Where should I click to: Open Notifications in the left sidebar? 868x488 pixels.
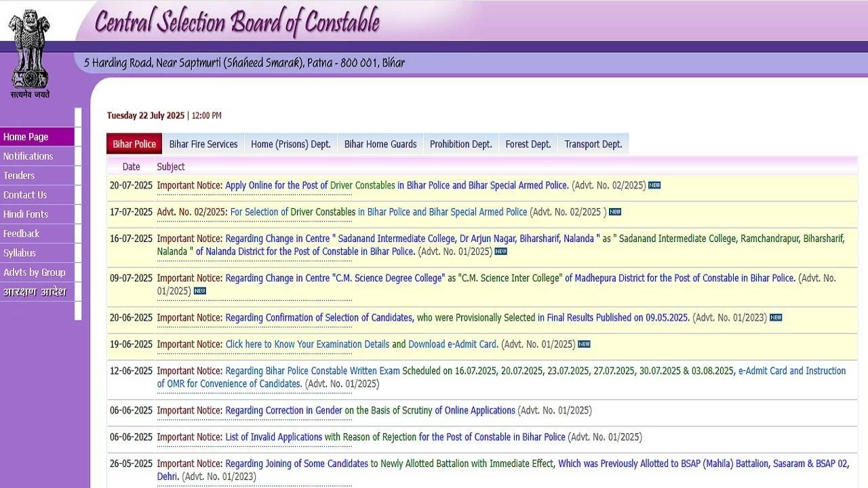pyautogui.click(x=28, y=156)
